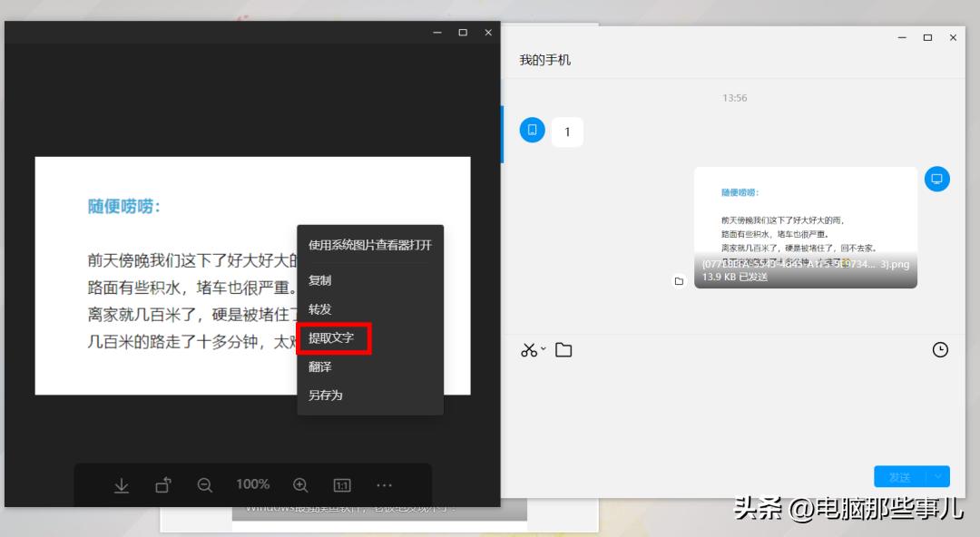Image resolution: width=980 pixels, height=537 pixels.
Task: Rotate the image in the viewer
Action: (163, 484)
